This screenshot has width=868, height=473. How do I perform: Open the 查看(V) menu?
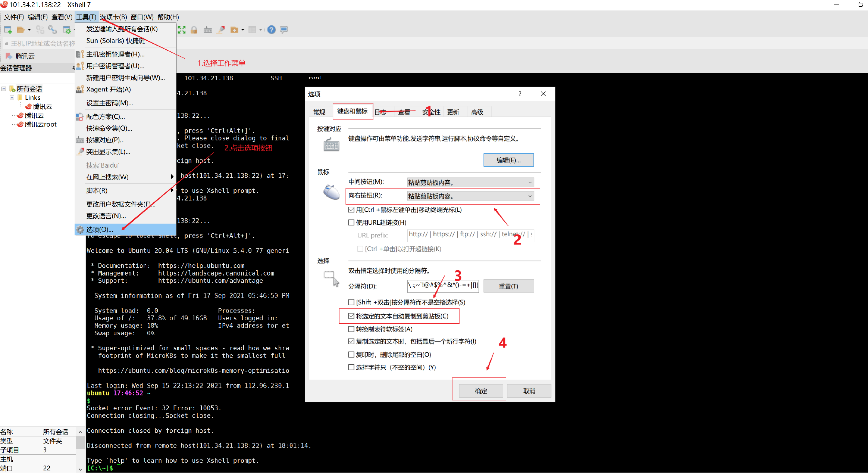coord(62,17)
